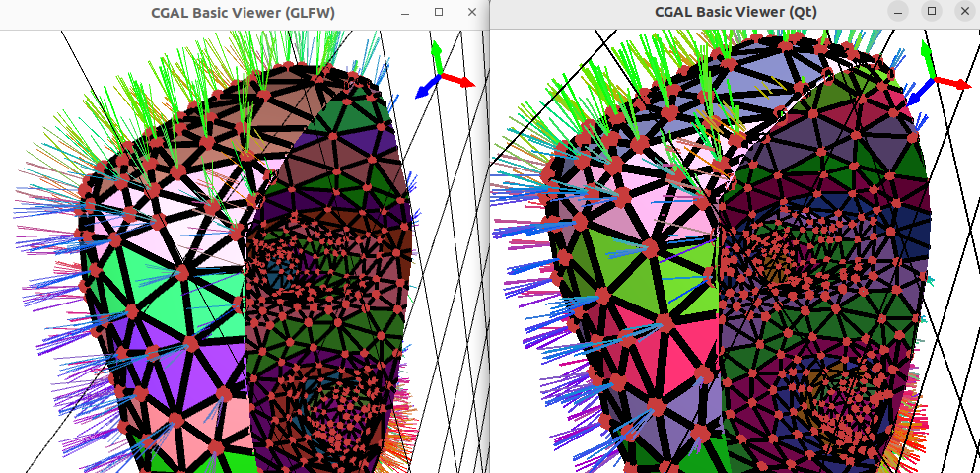This screenshot has height=473, width=980.
Task: Close the CGAL Basic Viewer (Qt) window
Action: click(965, 11)
